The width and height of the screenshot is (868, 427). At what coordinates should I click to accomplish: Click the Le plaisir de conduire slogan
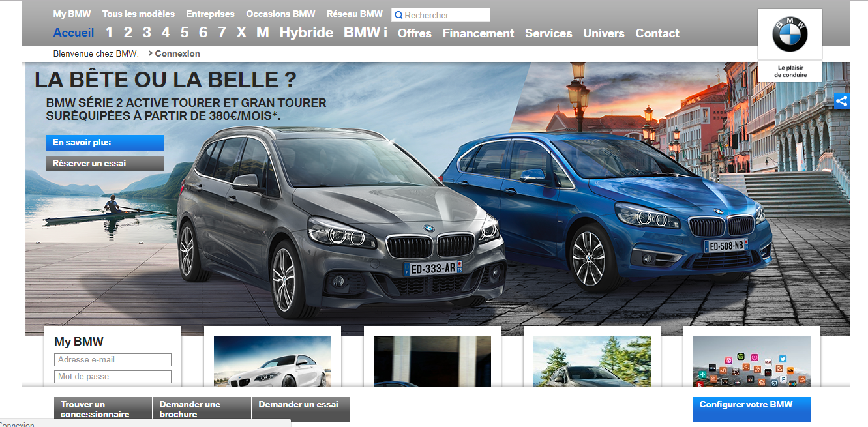[790, 71]
